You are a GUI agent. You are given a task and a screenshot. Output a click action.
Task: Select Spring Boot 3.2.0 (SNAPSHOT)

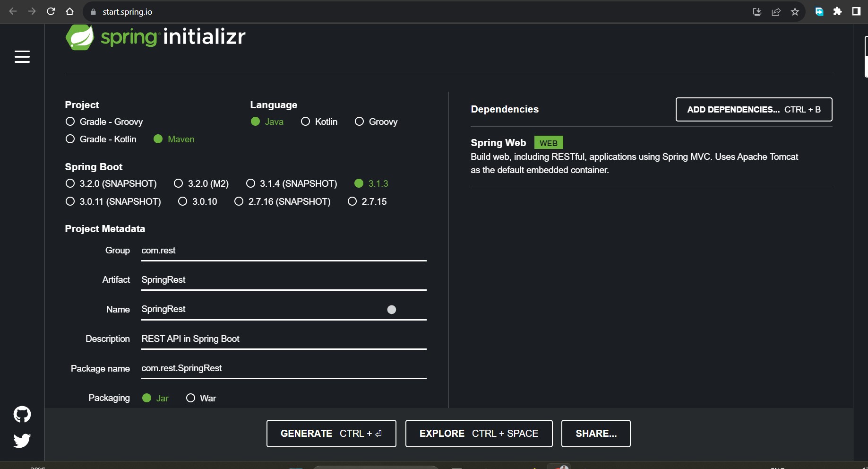pyautogui.click(x=111, y=183)
